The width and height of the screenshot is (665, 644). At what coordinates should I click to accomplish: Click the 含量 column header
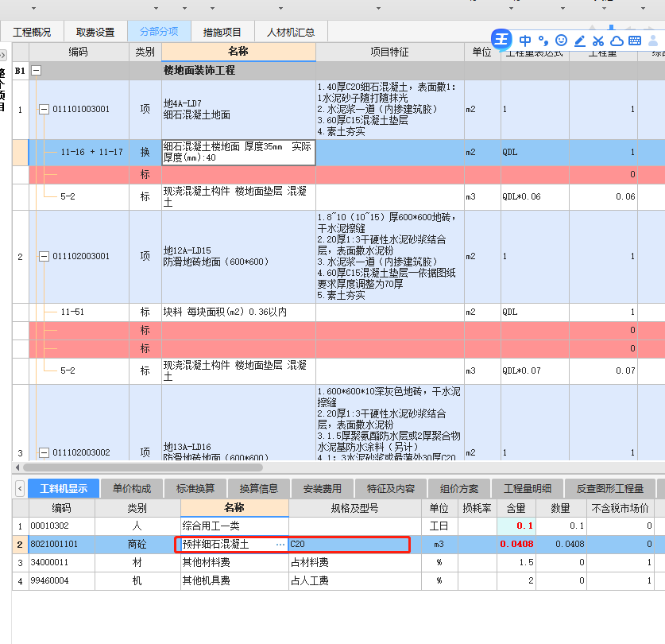516,508
